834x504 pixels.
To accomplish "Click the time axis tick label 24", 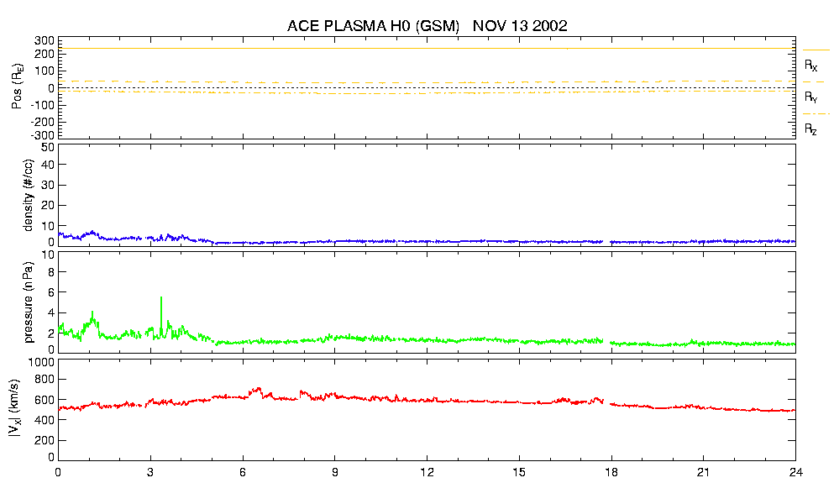I will (x=795, y=472).
